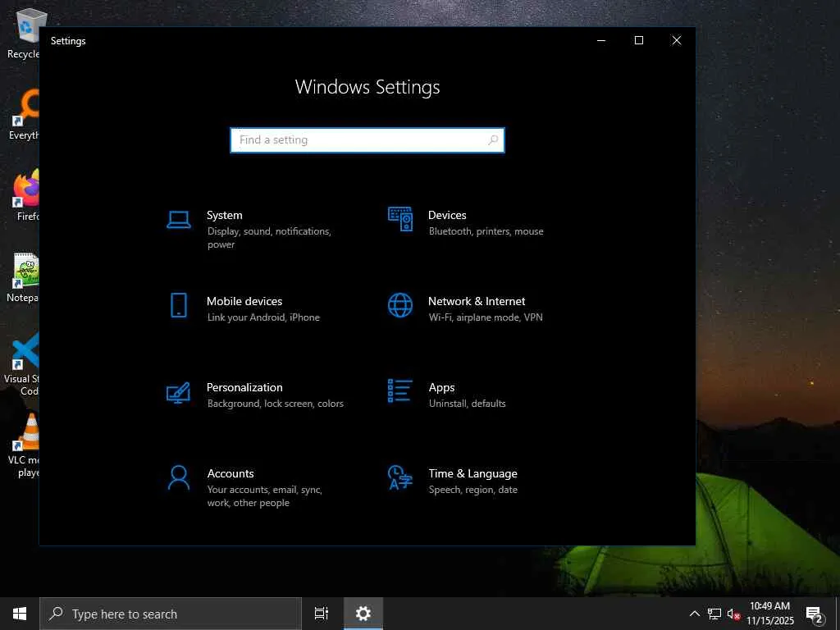The image size is (840, 630).
Task: Select the Time & Language category title
Action: click(x=472, y=473)
